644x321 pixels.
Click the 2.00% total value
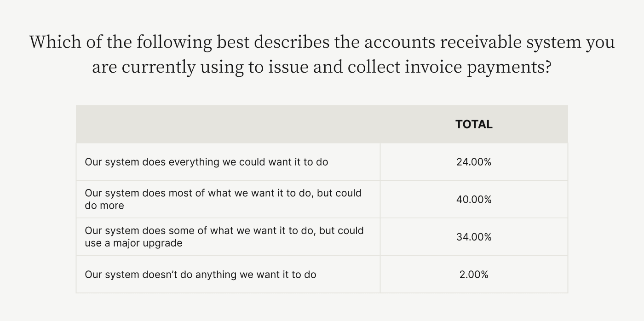click(x=474, y=275)
